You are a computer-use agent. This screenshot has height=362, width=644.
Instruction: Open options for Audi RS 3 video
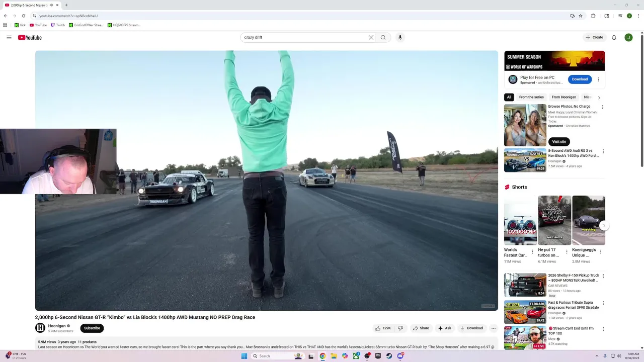click(603, 151)
